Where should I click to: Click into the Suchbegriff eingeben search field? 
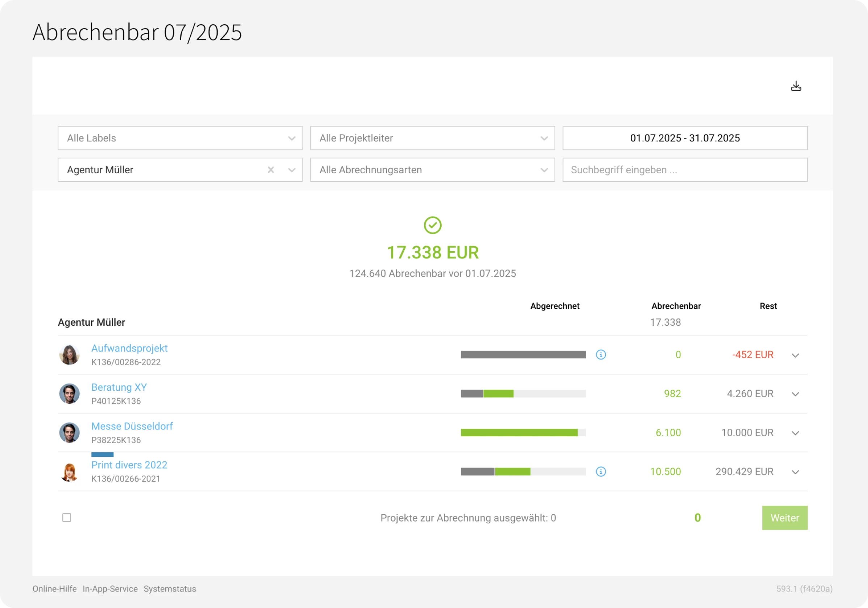[685, 170]
